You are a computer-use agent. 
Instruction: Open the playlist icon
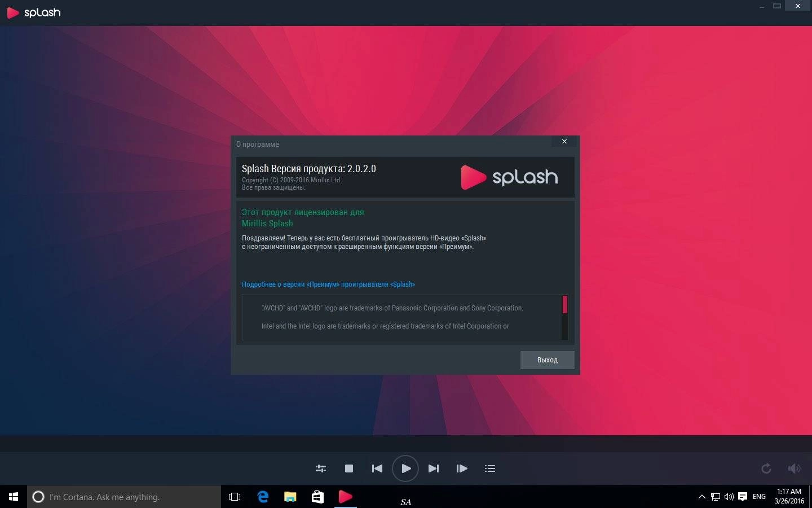(x=490, y=468)
